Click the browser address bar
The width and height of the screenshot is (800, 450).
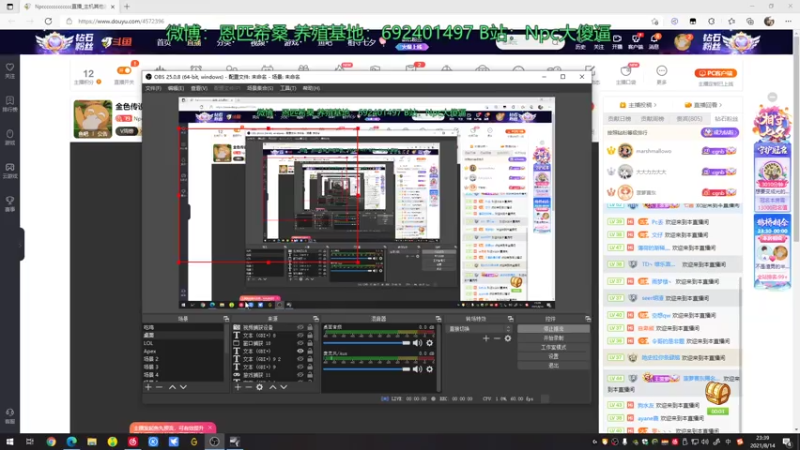357,21
